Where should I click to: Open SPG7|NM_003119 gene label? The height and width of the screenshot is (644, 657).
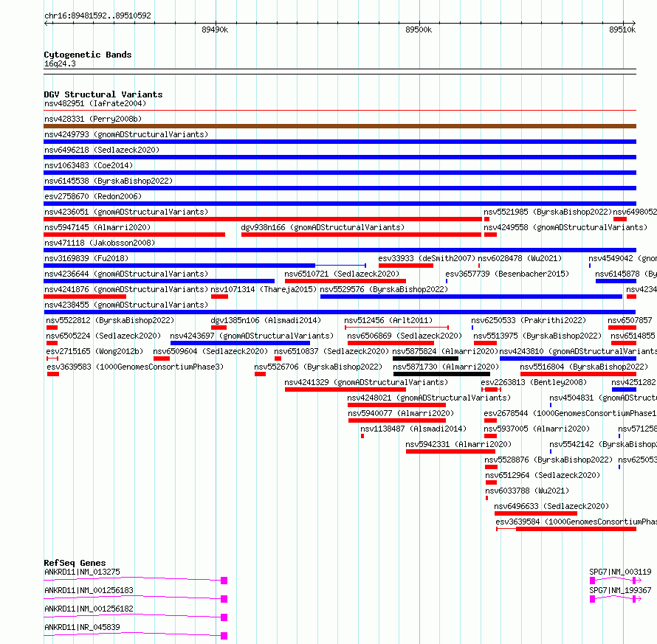pyautogui.click(x=620, y=572)
